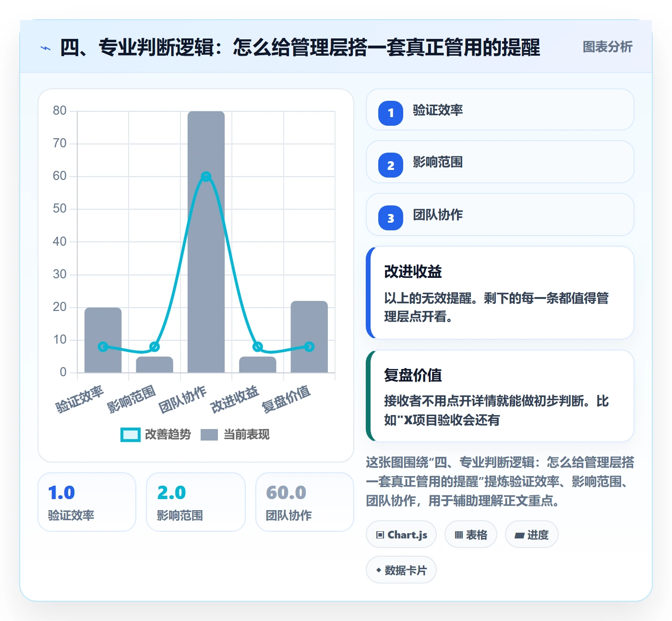The image size is (672, 621).
Task: Select the 影响范围 item in the numbered list
Action: point(500,162)
